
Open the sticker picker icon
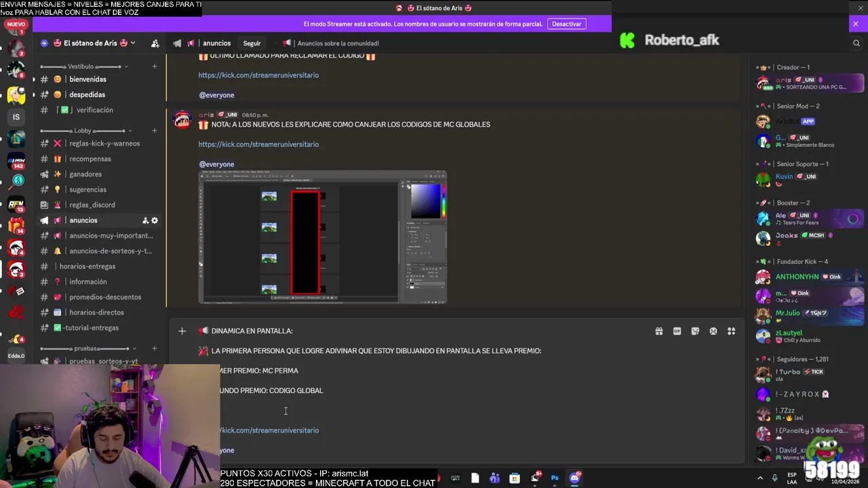695,331
